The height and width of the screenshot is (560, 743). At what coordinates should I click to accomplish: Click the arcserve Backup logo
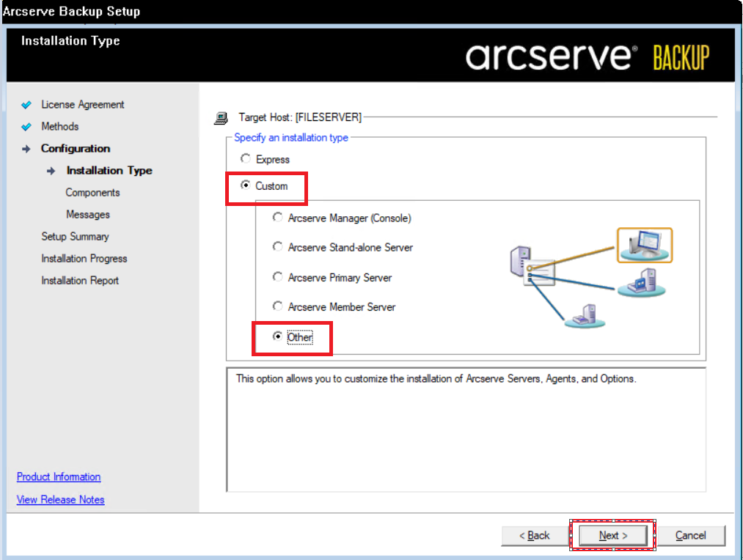click(588, 56)
